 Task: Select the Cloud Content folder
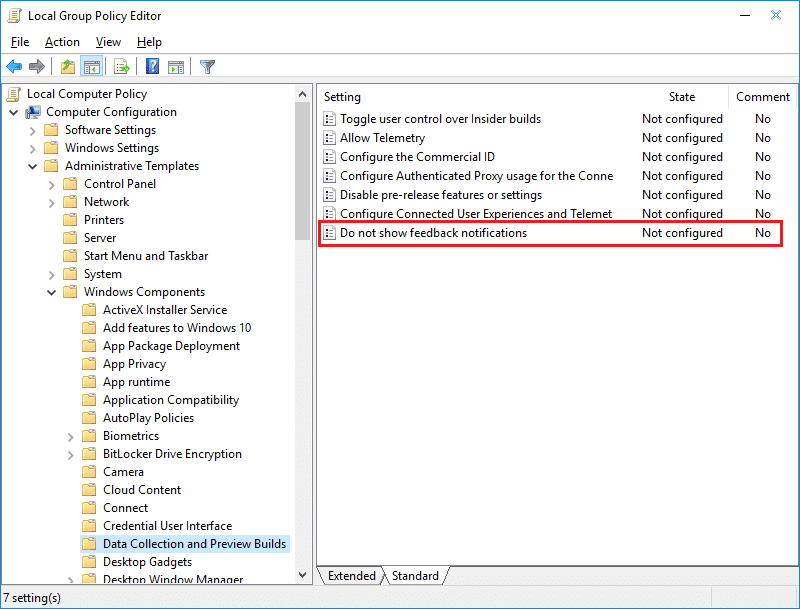142,490
